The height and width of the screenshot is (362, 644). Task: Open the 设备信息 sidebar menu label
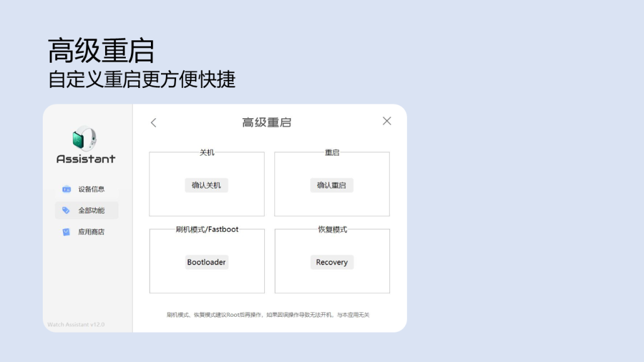tap(91, 189)
